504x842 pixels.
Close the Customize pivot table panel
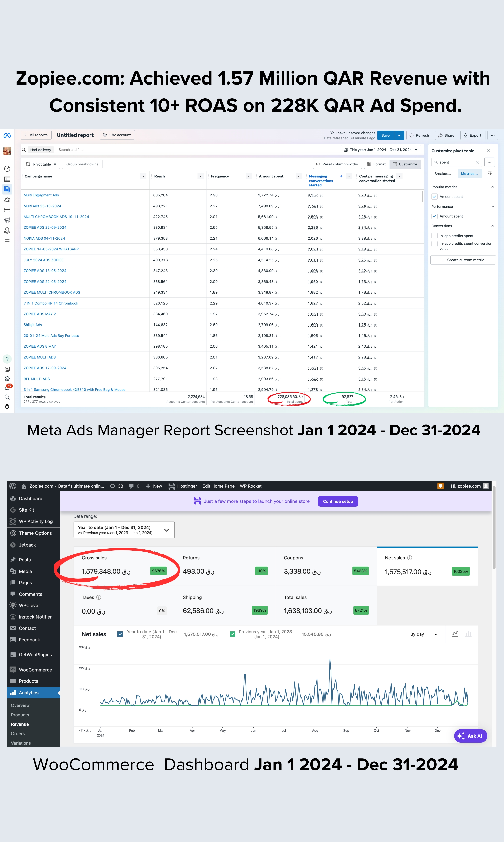coord(488,151)
